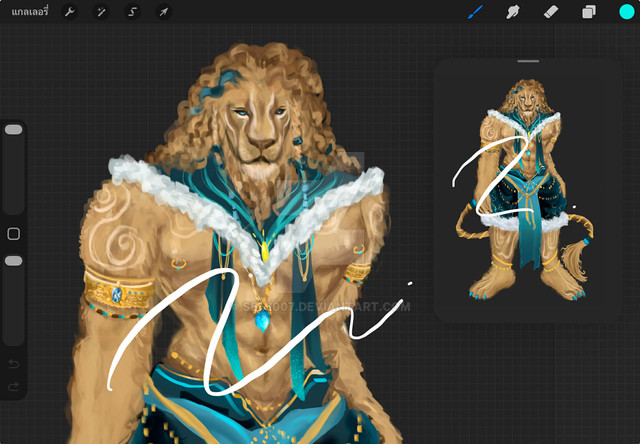
Task: Click the reference window top grab handle
Action: (528, 61)
